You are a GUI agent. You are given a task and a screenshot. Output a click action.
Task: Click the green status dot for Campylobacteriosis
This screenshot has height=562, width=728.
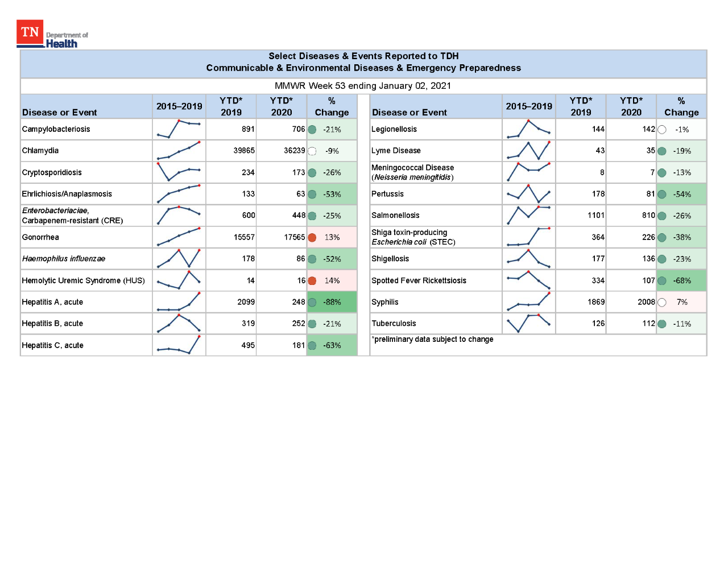[312, 130]
